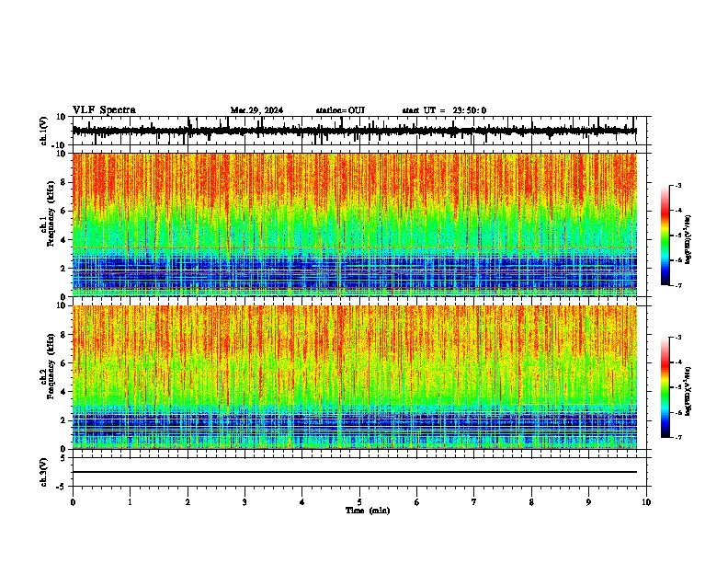Click the ch.2 spectrogram color scale bar

pyautogui.click(x=665, y=387)
